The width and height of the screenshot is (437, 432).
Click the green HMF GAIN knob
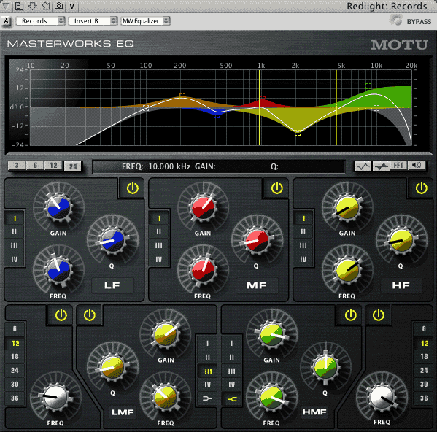tap(272, 335)
